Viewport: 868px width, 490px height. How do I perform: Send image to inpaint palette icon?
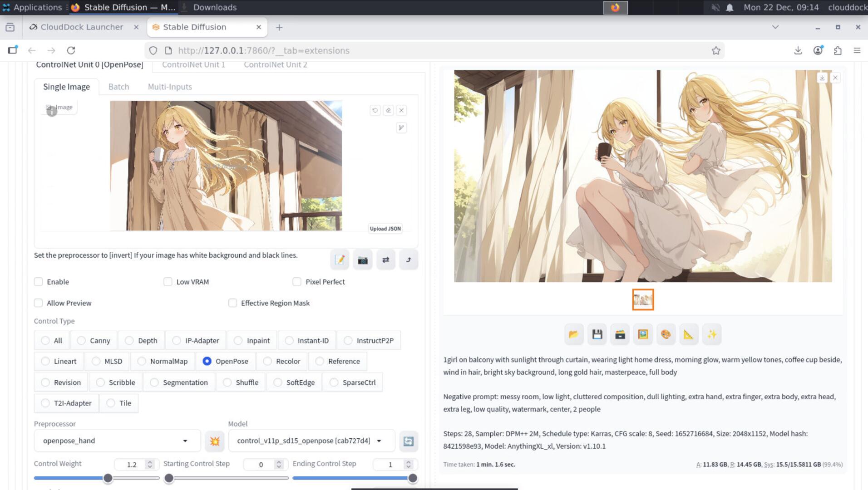pos(666,335)
